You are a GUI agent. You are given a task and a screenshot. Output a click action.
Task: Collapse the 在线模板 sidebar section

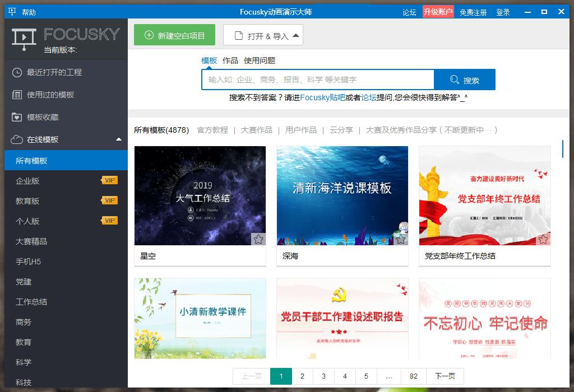[x=118, y=139]
